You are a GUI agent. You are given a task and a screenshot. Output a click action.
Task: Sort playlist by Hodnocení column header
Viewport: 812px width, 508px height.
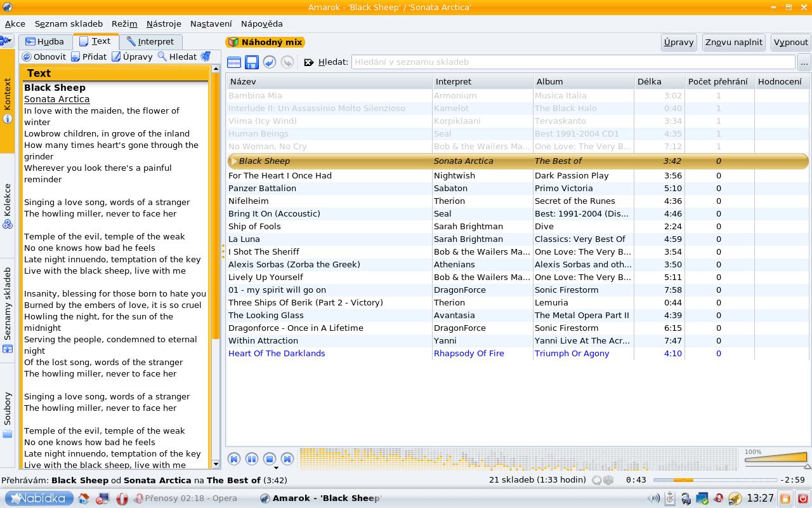coord(782,81)
